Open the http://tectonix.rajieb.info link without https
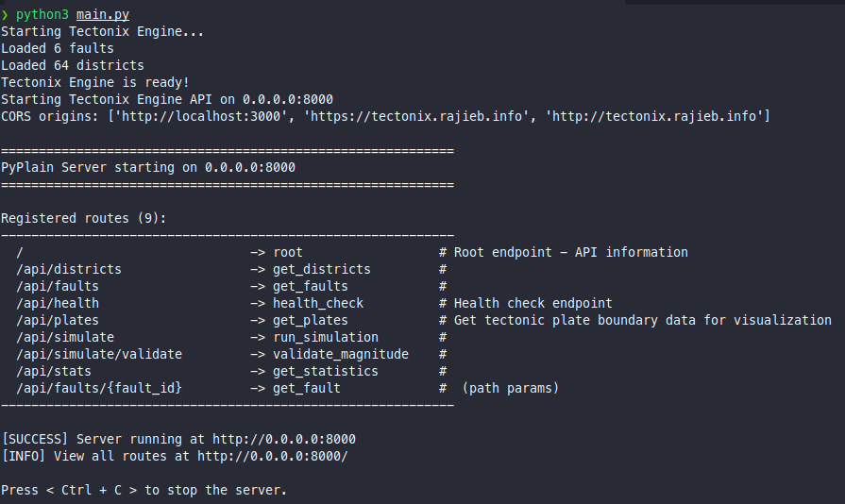 657,116
